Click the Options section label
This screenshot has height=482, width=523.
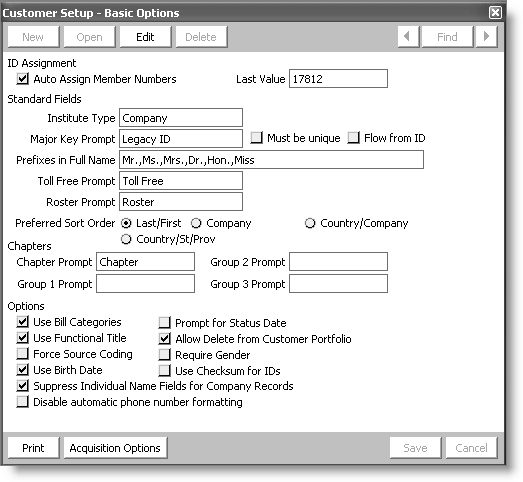pyautogui.click(x=26, y=306)
